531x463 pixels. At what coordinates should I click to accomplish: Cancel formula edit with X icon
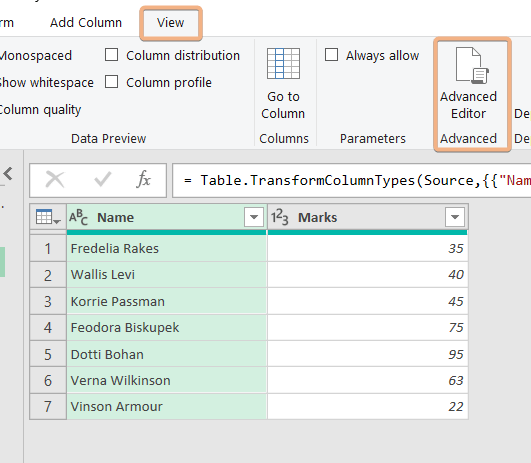coord(55,180)
